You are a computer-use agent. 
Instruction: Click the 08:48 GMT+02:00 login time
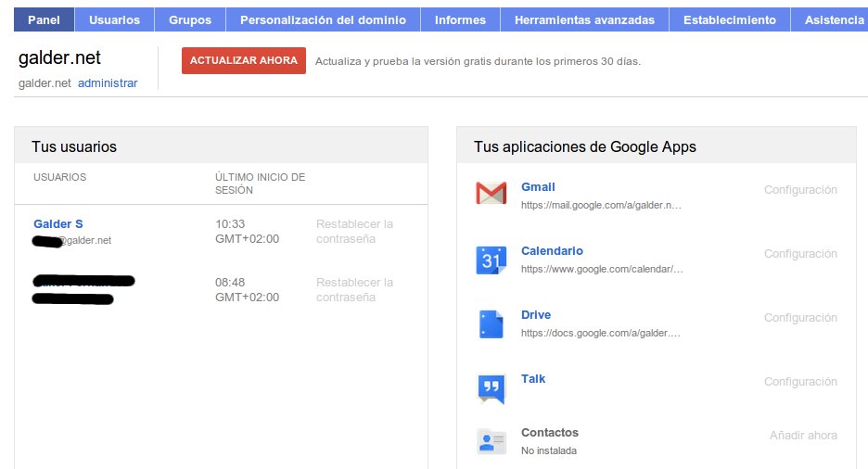tap(247, 290)
